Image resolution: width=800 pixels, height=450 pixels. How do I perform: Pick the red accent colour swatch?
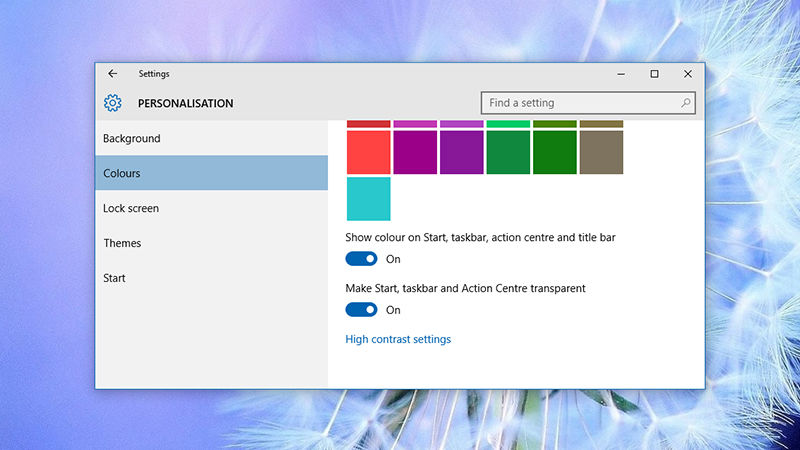[x=368, y=152]
